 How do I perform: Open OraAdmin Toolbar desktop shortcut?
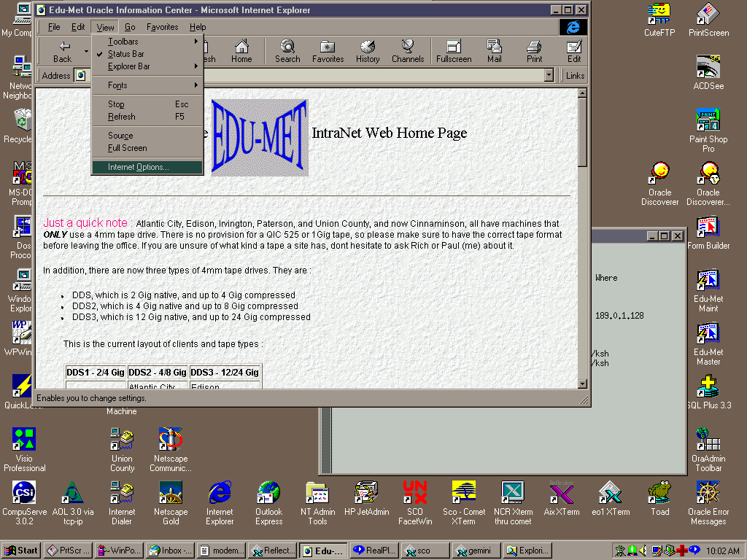pos(708,450)
